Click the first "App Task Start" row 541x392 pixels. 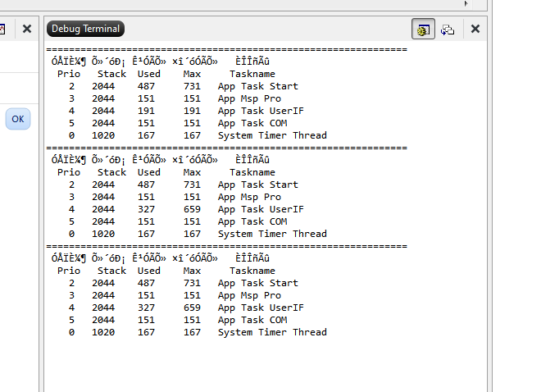coord(257,86)
